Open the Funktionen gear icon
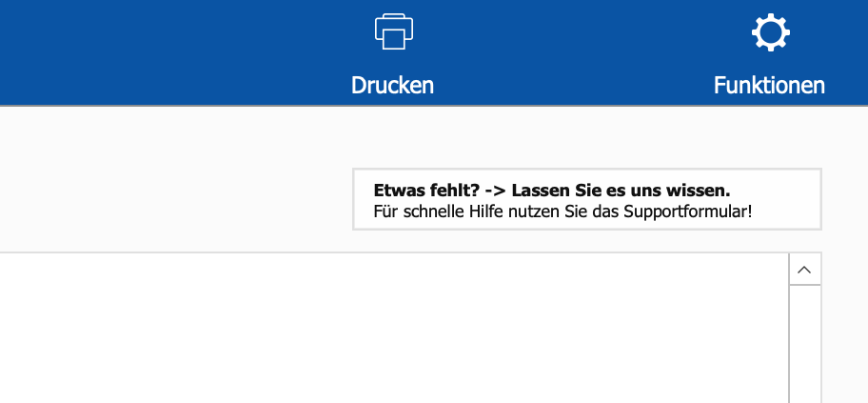This screenshot has height=403, width=868. pos(770,33)
